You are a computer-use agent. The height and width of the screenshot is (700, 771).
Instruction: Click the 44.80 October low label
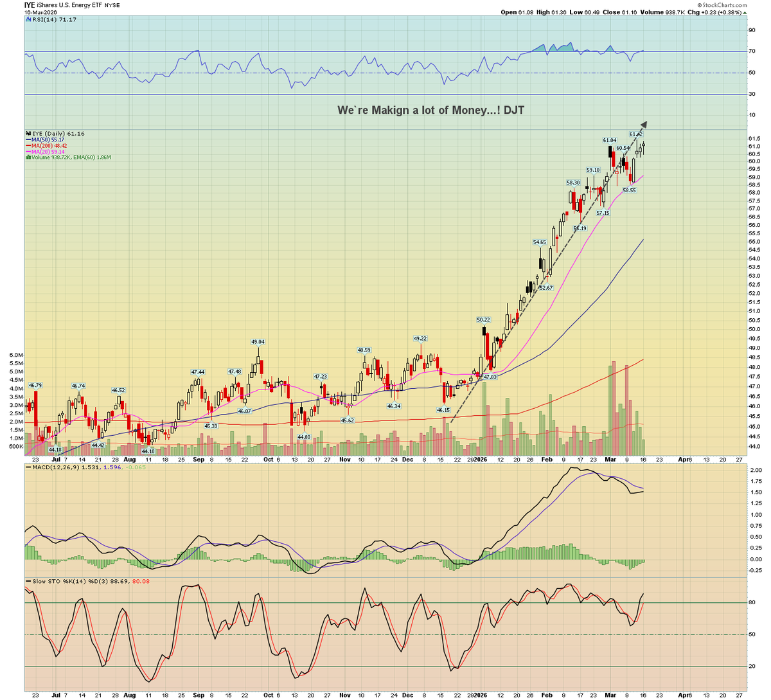[x=304, y=437]
